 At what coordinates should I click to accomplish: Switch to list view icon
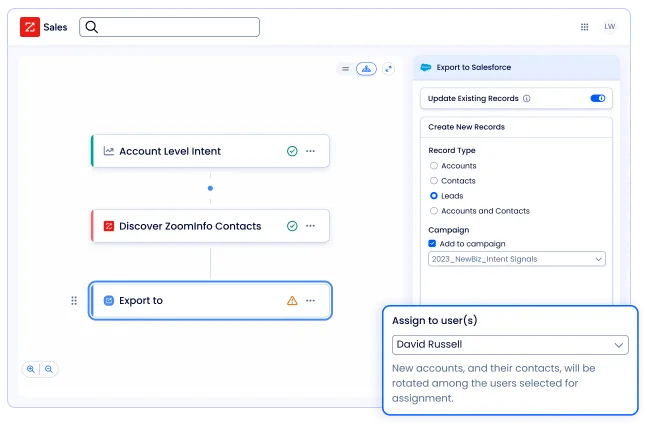coord(346,69)
